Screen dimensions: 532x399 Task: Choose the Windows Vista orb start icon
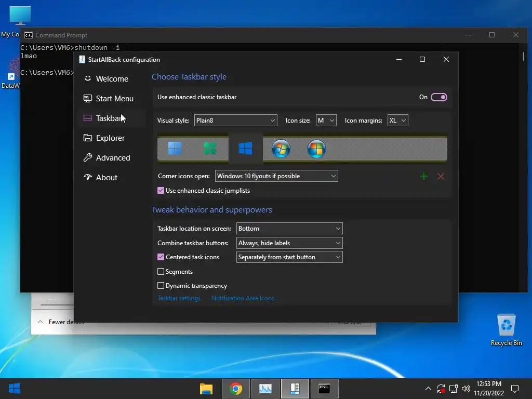316,148
